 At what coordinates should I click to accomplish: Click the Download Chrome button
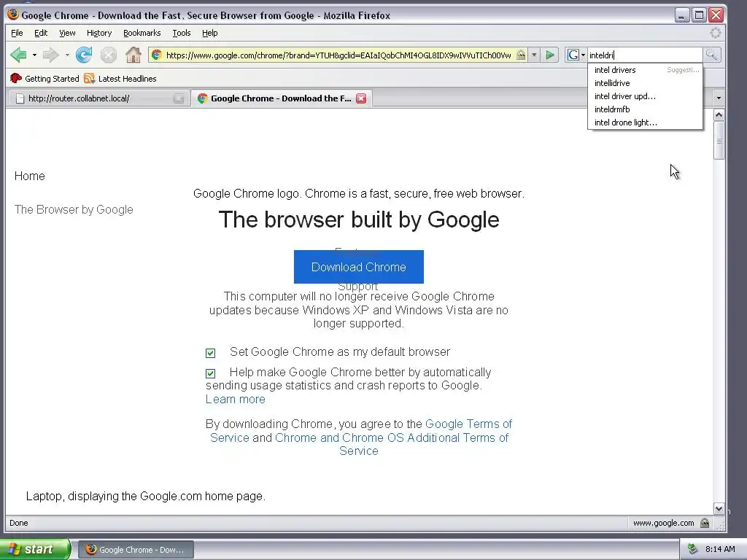point(359,267)
